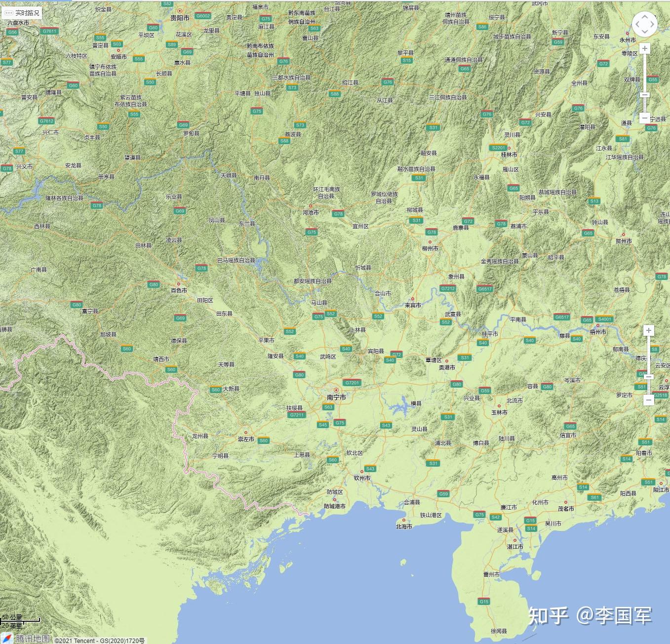Select the 贺州市 label
The image size is (670, 644).
coord(624,241)
